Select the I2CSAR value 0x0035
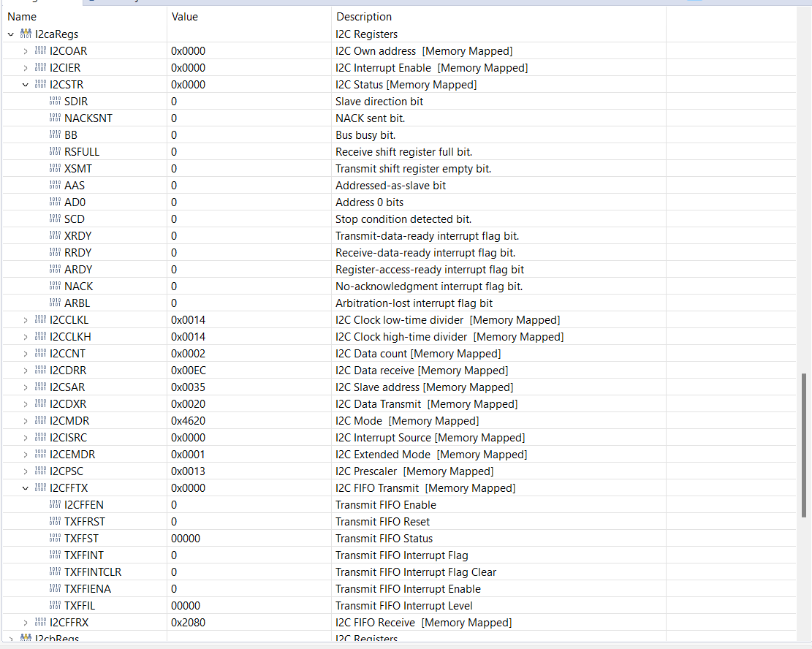The height and width of the screenshot is (649, 812). (x=189, y=387)
